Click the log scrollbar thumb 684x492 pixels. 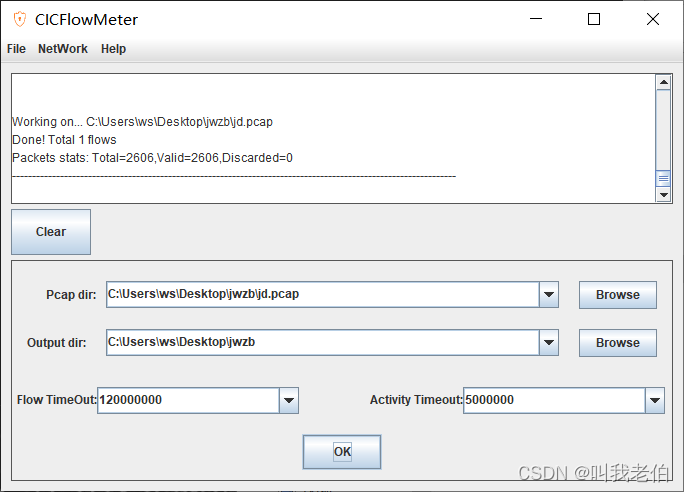coord(663,178)
